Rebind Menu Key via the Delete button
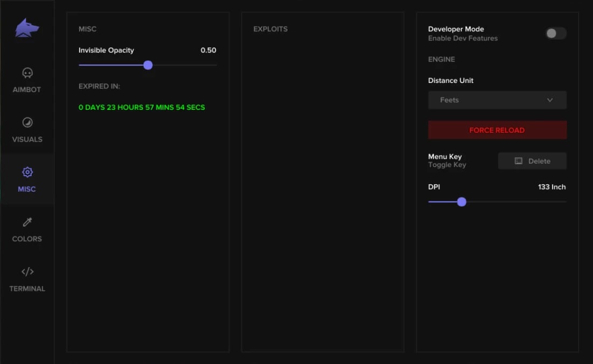593x364 pixels. point(532,161)
